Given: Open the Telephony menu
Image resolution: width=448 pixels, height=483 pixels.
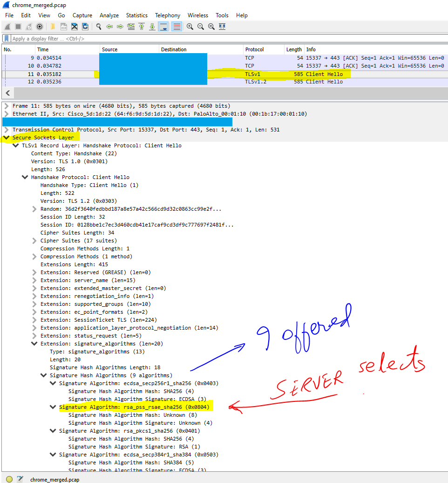Looking at the screenshot, I should pyautogui.click(x=168, y=15).
